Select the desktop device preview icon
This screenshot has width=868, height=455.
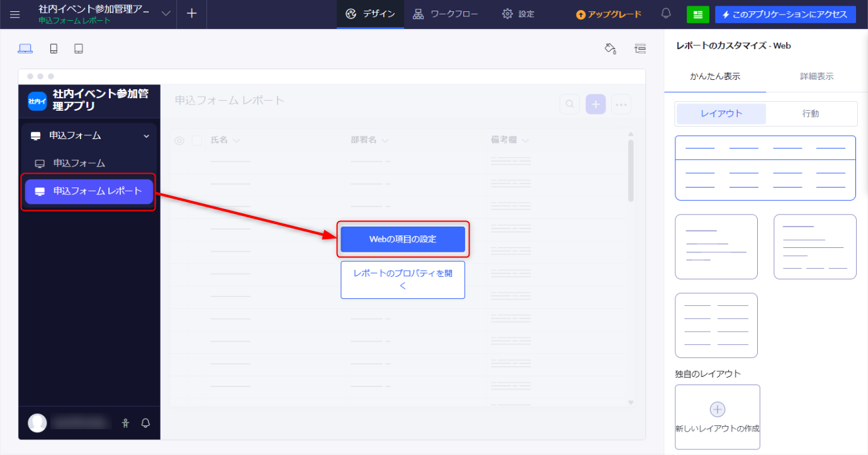point(25,48)
